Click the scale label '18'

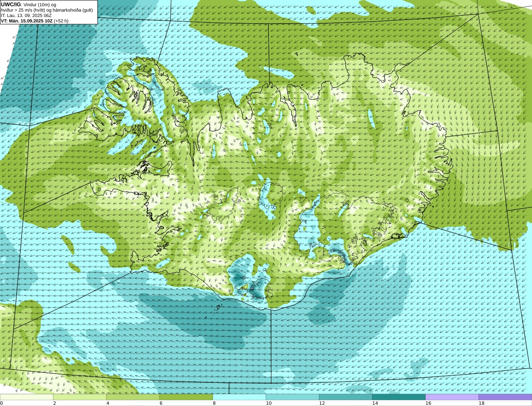(482, 403)
